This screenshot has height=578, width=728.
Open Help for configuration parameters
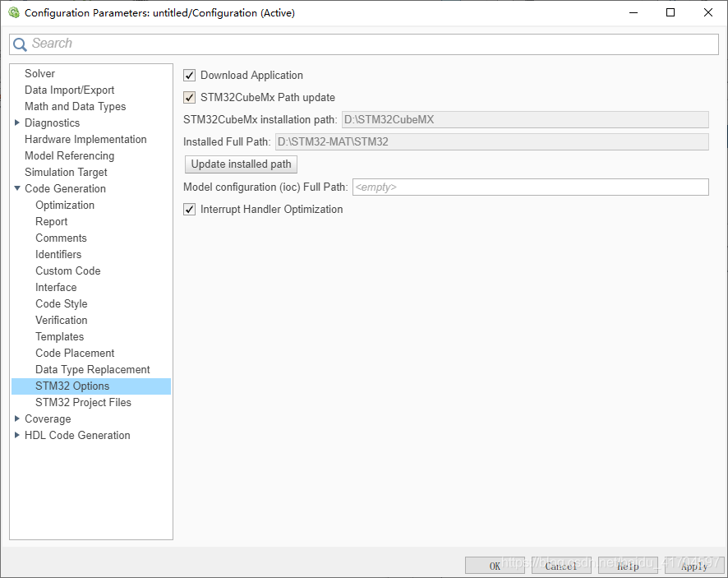(x=628, y=566)
